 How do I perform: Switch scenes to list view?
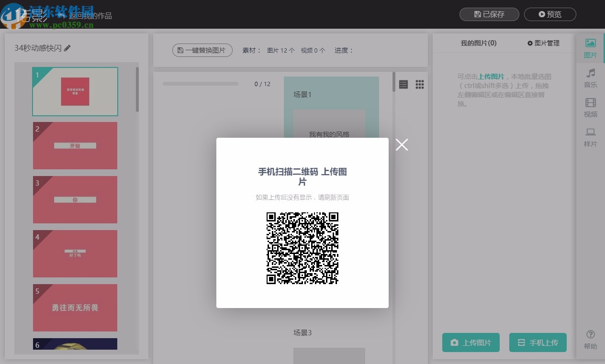403,84
